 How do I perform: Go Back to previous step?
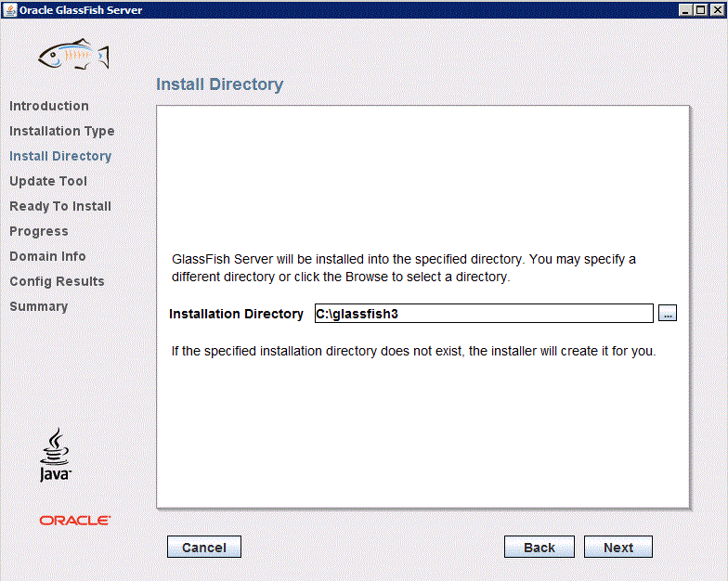(x=539, y=548)
